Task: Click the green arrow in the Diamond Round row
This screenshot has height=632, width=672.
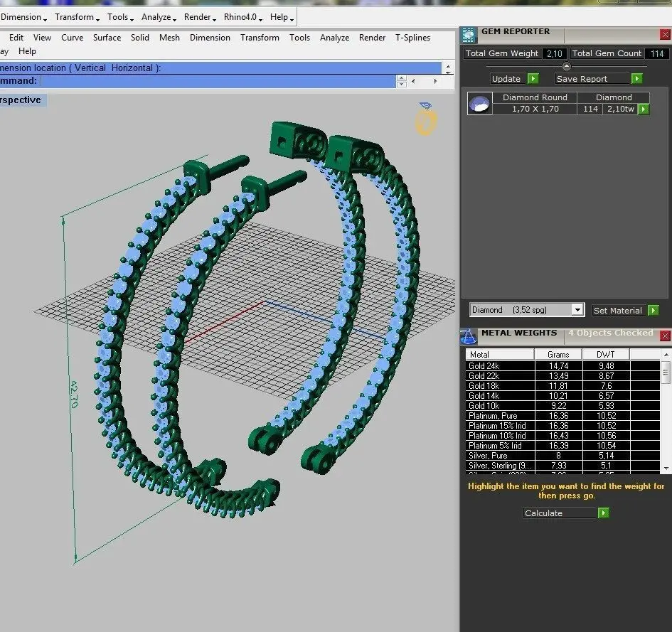Action: coord(644,109)
